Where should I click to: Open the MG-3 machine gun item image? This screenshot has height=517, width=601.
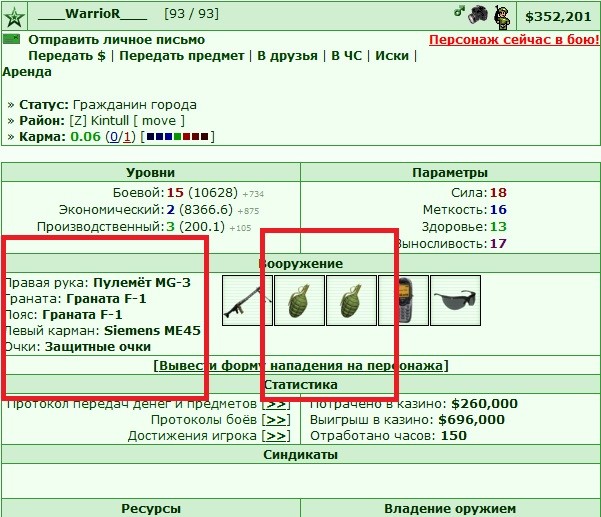[247, 300]
